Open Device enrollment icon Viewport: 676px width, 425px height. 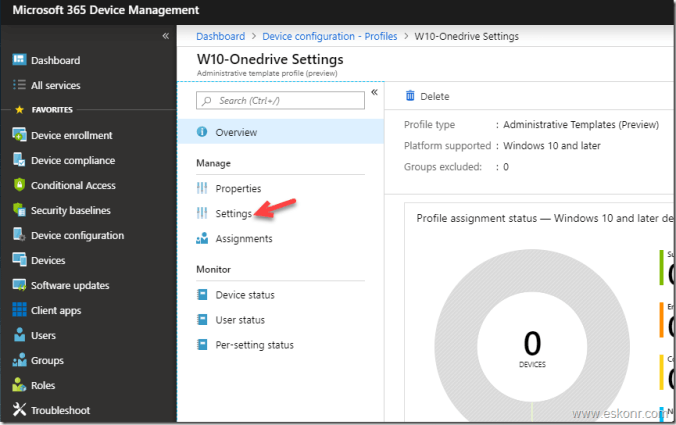[19, 134]
